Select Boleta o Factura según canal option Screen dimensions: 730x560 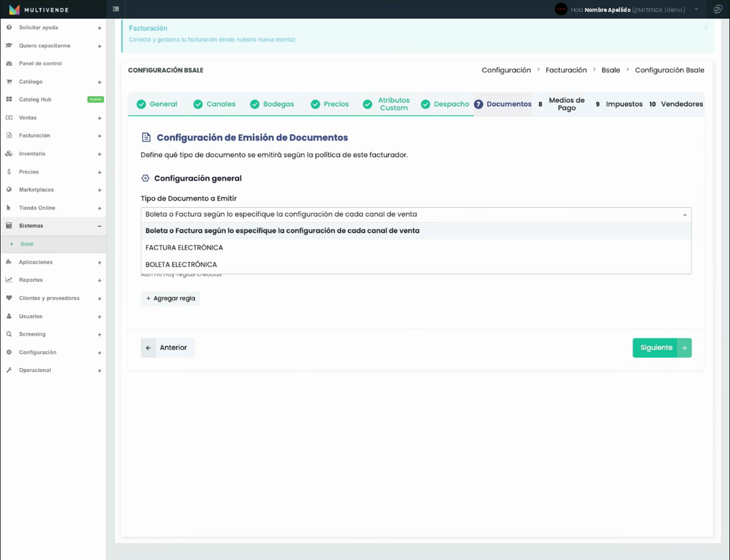click(416, 231)
